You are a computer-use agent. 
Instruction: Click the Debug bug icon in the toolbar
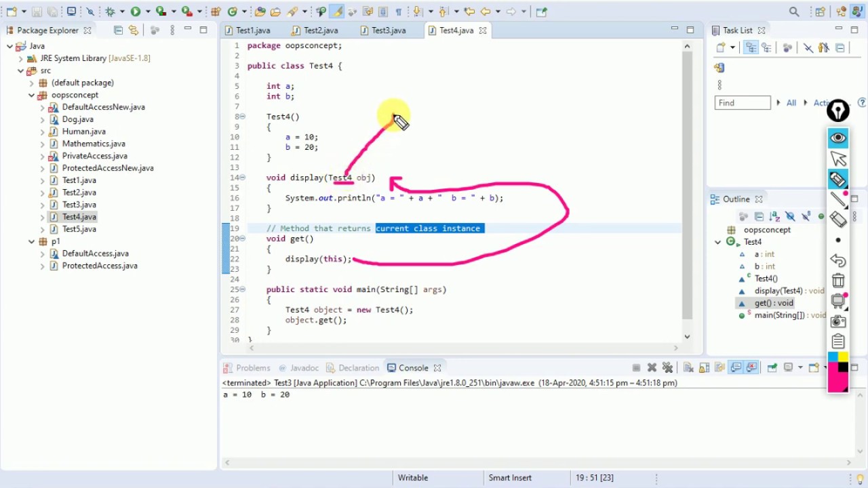point(110,12)
